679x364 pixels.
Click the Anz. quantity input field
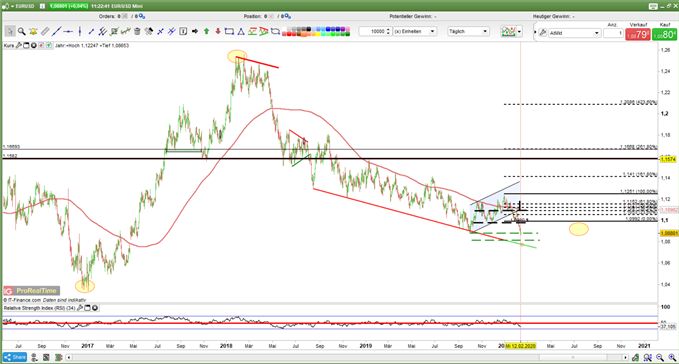click(x=613, y=33)
